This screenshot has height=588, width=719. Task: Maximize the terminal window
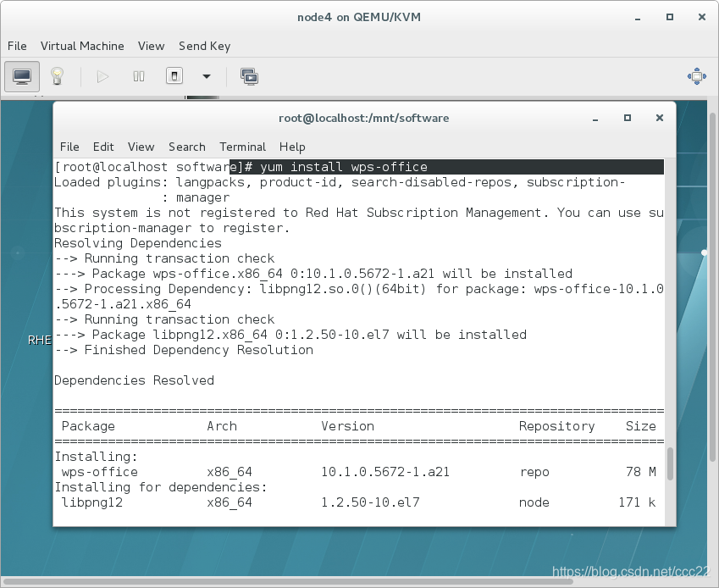(628, 118)
